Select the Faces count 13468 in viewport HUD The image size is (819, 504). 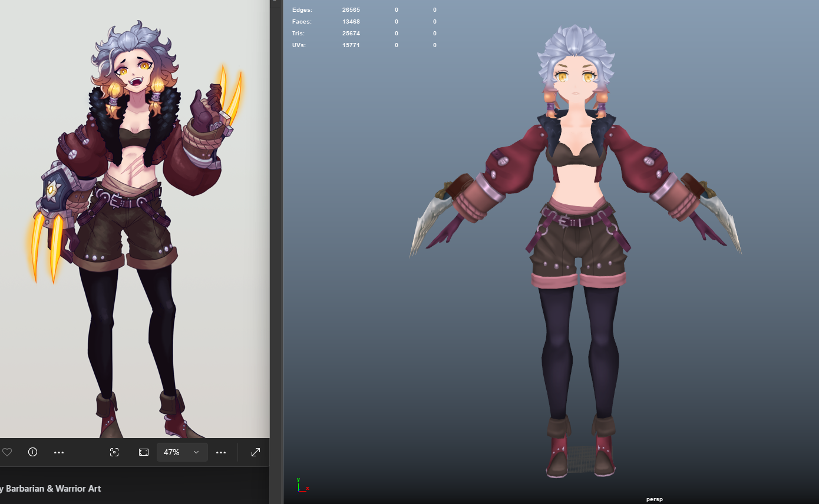click(x=351, y=22)
